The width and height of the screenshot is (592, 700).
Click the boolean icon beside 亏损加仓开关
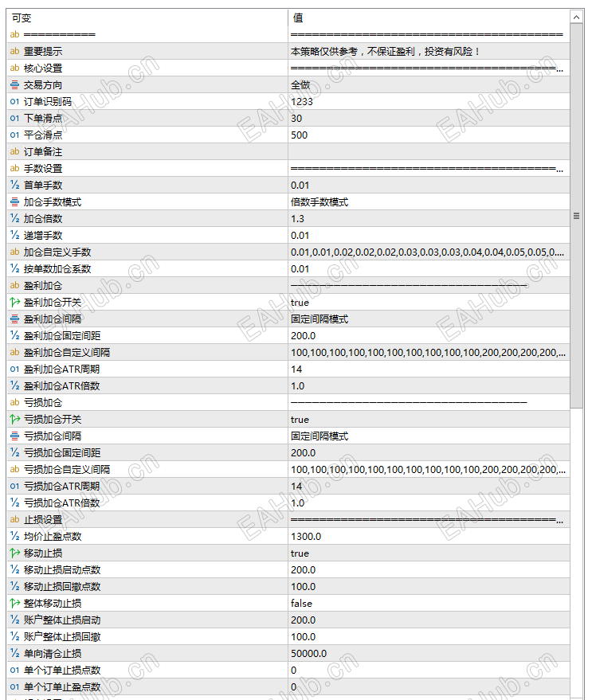15,419
